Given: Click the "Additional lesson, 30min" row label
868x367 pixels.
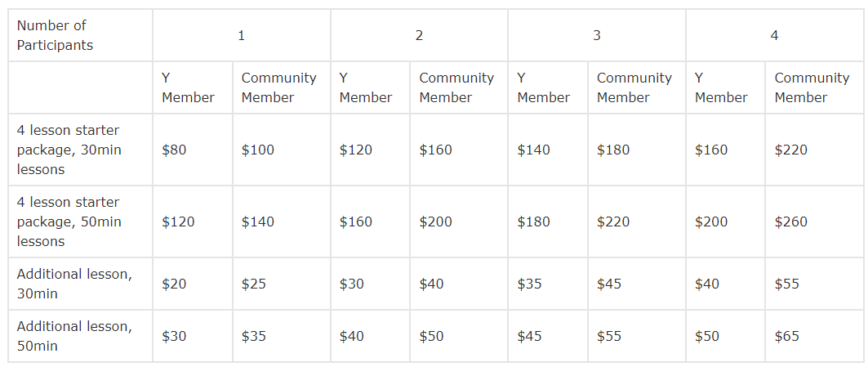Looking at the screenshot, I should pyautogui.click(x=73, y=284).
